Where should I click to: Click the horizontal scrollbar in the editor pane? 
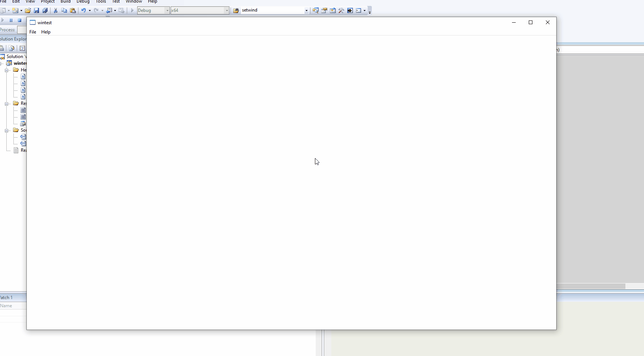(591, 286)
